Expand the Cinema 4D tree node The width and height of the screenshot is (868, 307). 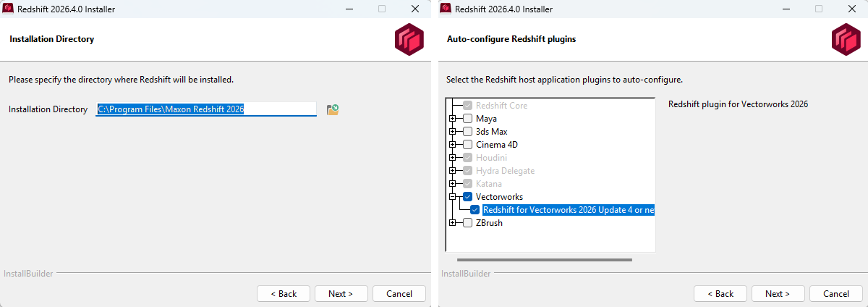tap(453, 145)
